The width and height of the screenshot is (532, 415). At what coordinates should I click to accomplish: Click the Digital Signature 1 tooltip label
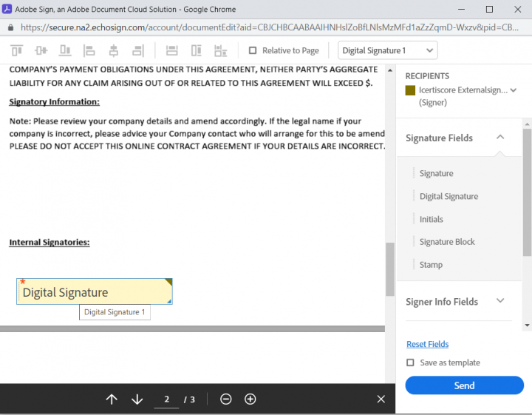(115, 312)
